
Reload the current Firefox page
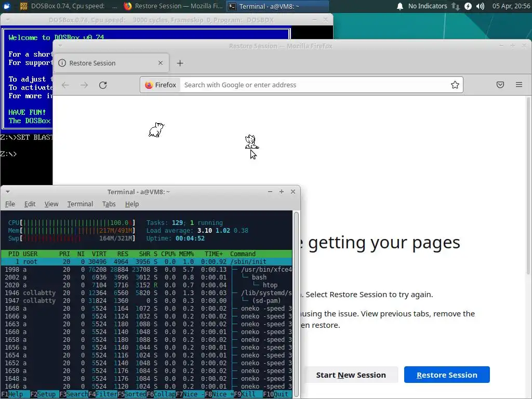coord(103,85)
